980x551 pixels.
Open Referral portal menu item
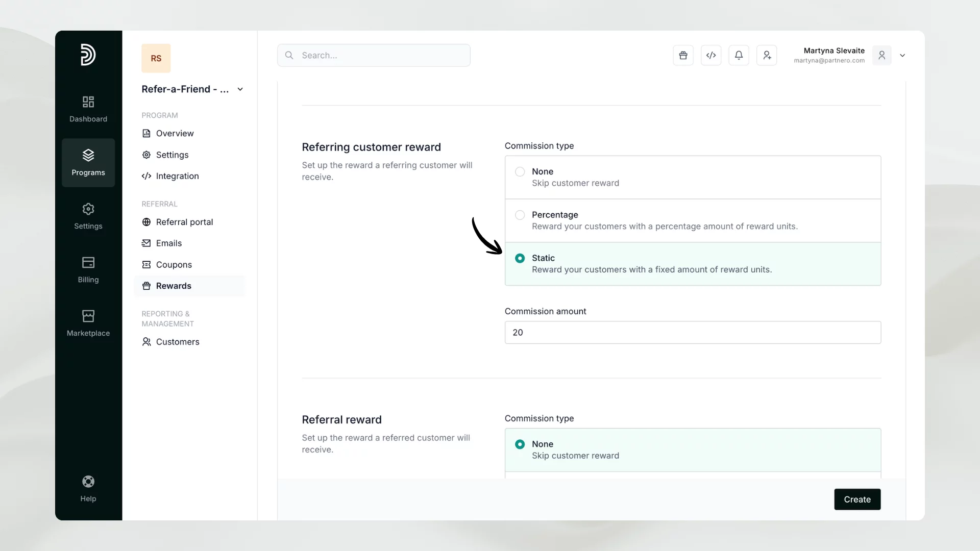(184, 222)
